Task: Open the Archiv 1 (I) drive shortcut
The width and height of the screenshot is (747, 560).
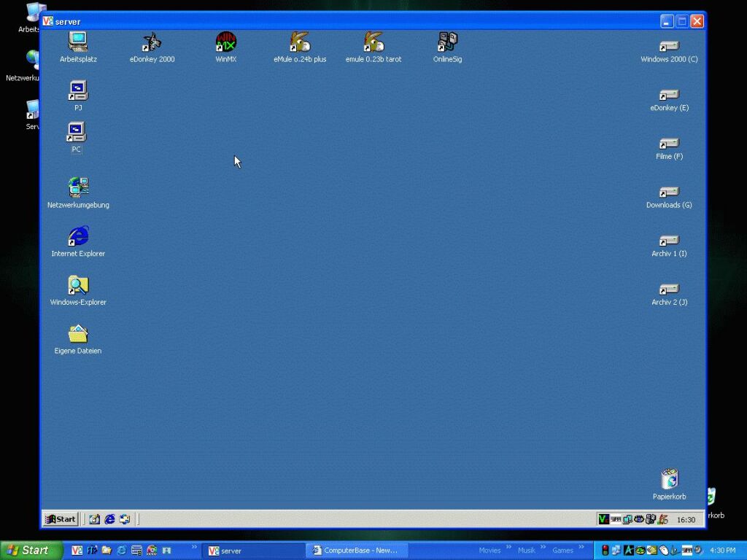Action: coord(669,246)
